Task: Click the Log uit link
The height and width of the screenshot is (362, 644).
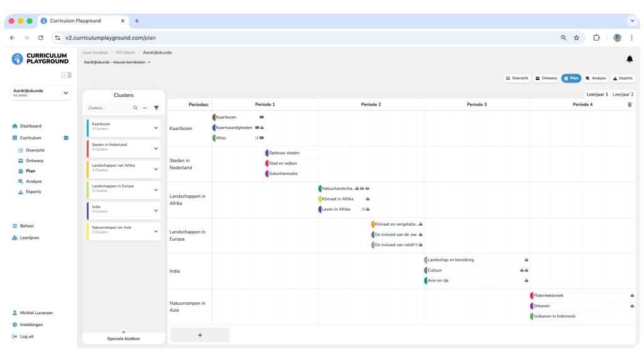Action: tap(26, 336)
